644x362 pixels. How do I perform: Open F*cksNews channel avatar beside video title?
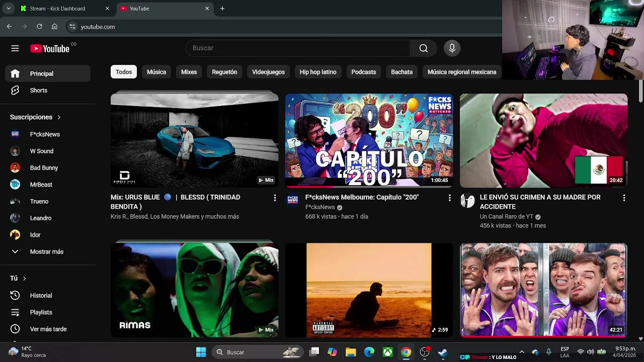[x=293, y=200]
